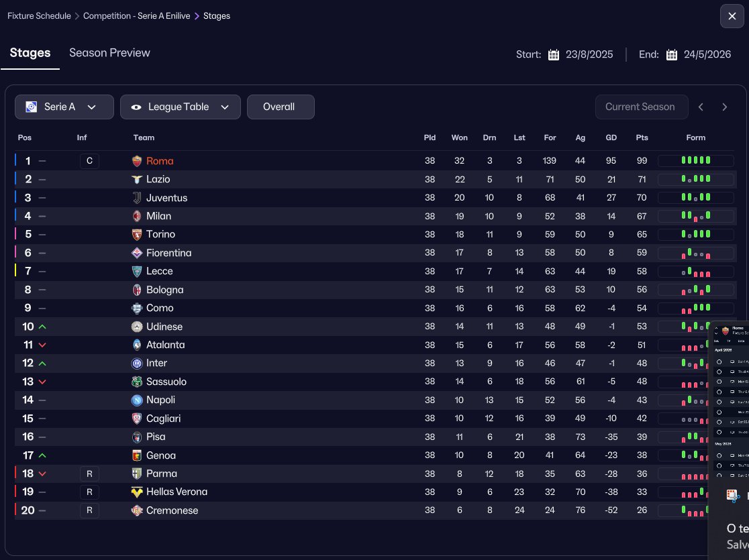Open the Competition - Serie A Enilive breadcrumb

(137, 15)
